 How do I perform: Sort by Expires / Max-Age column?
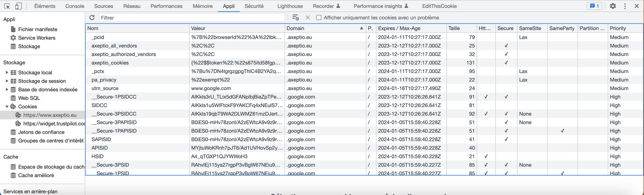coord(411,28)
